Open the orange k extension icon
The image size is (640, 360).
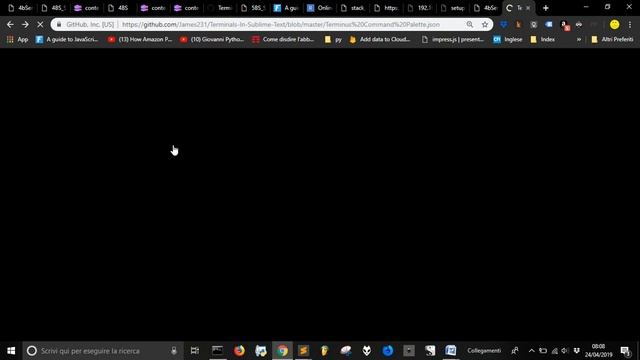click(x=518, y=24)
